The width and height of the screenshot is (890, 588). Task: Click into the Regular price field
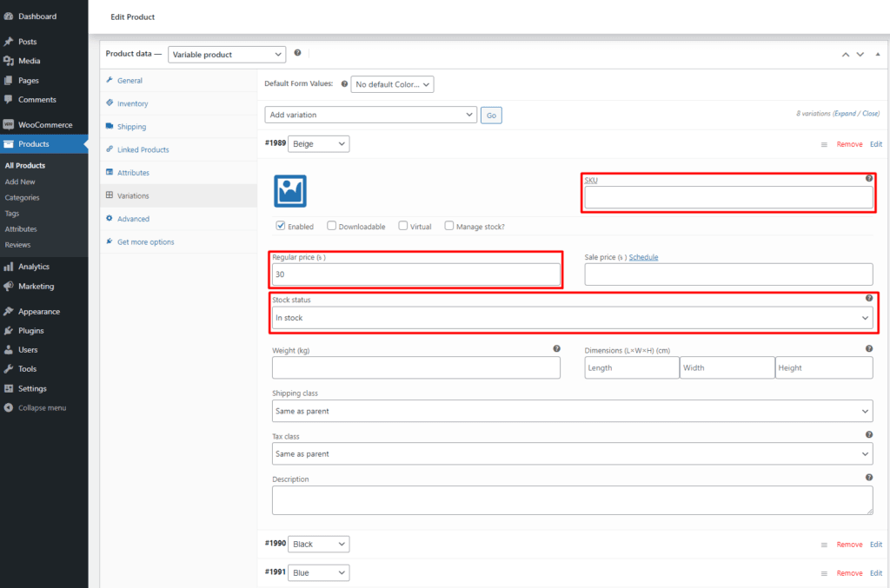[415, 274]
